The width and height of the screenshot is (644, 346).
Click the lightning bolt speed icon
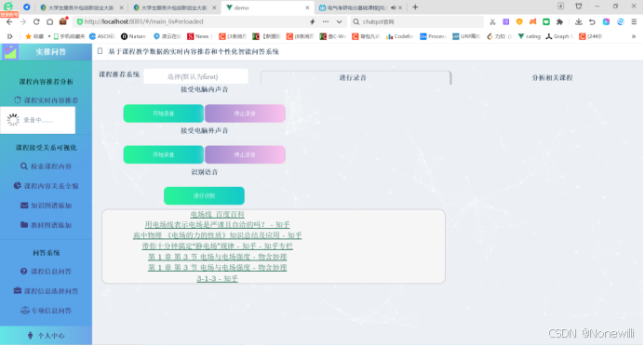click(x=312, y=21)
